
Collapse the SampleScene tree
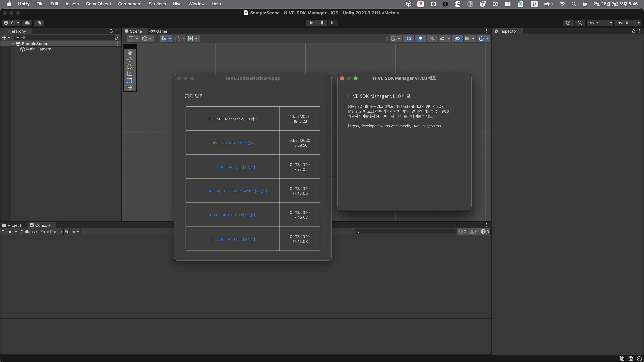tap(13, 44)
